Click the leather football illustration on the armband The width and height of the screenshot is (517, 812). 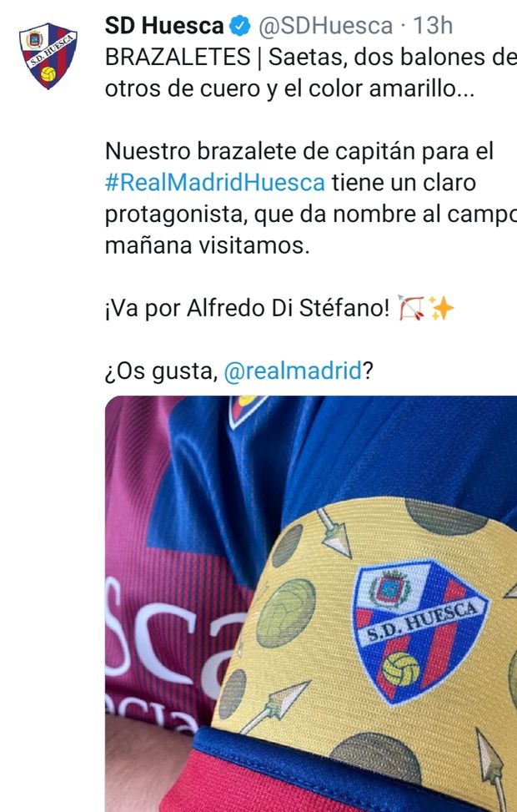[286, 613]
